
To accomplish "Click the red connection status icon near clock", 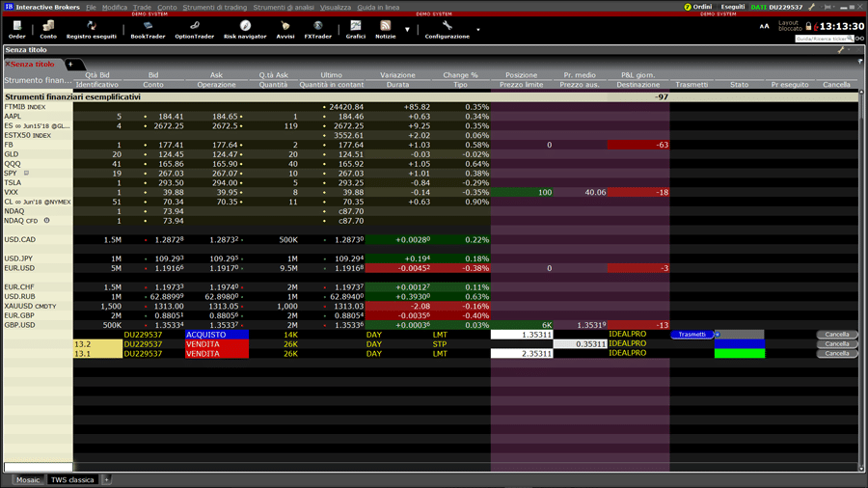I will 816,27.
